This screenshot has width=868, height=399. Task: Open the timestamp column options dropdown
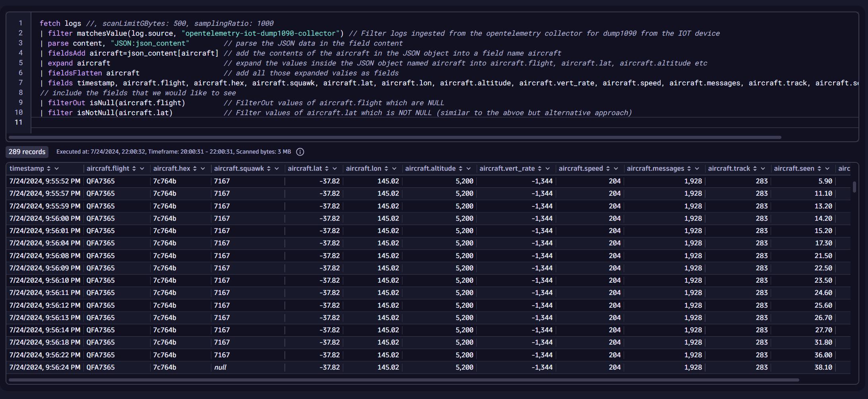click(x=57, y=168)
